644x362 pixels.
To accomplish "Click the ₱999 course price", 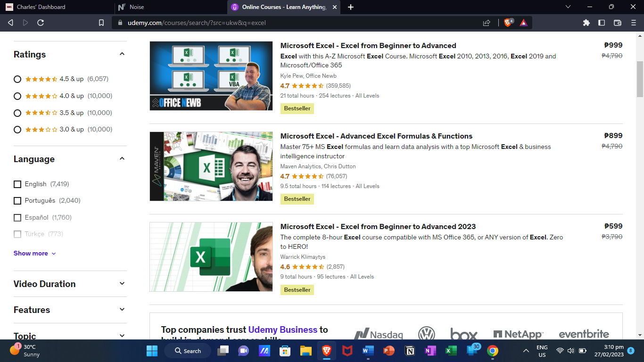I will pyautogui.click(x=613, y=45).
